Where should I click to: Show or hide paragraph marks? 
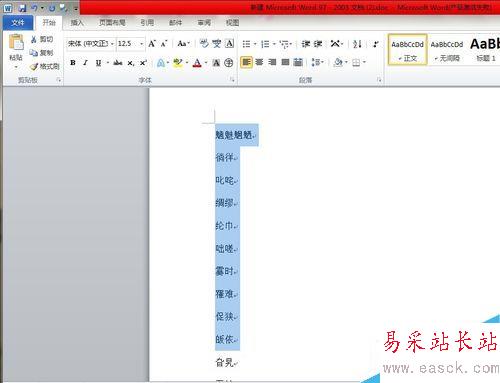[376, 44]
